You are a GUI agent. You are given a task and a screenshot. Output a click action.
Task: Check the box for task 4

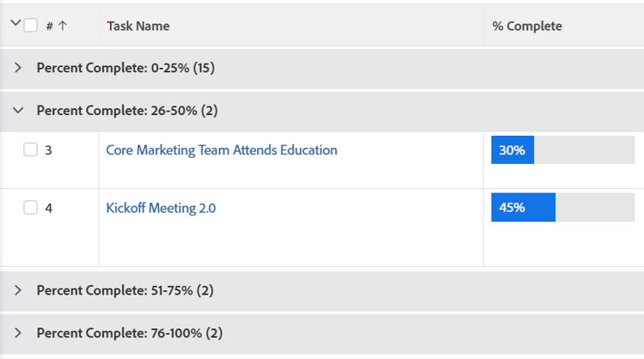click(31, 208)
